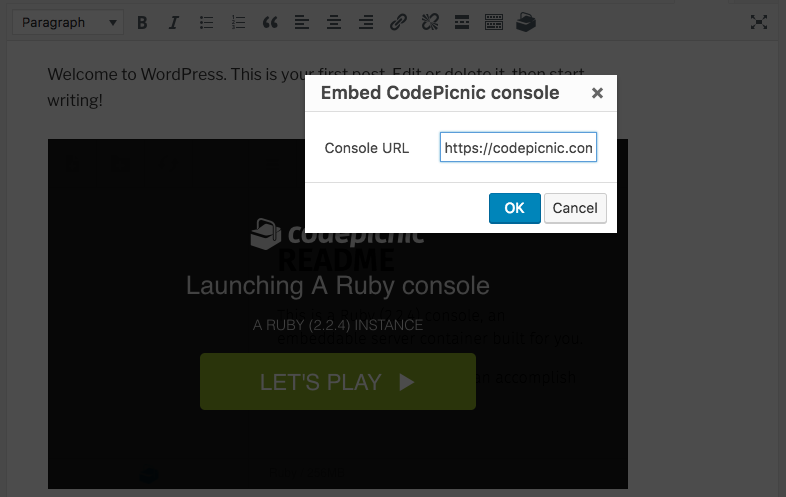Insert Read More tag
This screenshot has width=786, height=497.
coord(462,23)
